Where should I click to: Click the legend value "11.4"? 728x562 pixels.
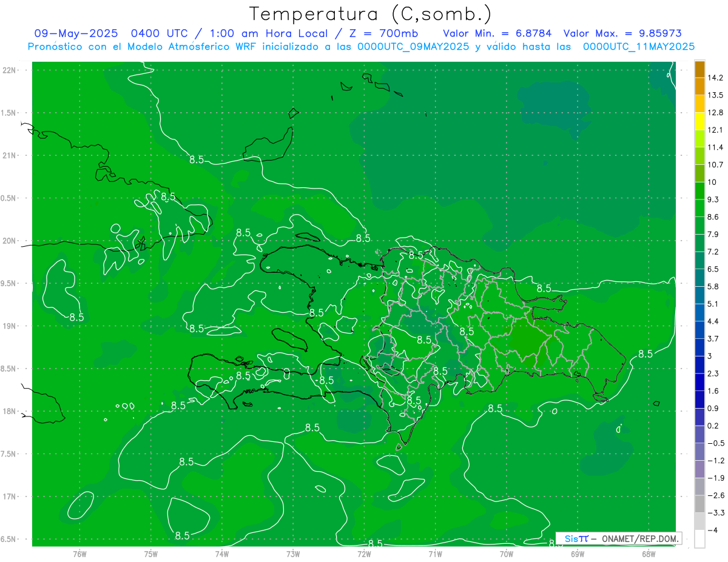716,147
